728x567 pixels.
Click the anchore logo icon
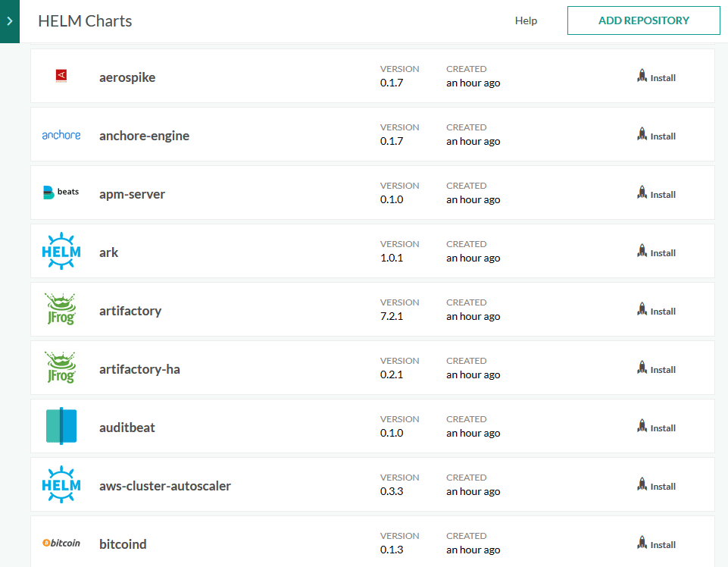(61, 135)
